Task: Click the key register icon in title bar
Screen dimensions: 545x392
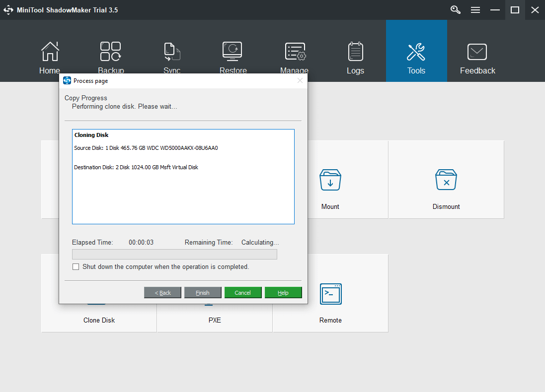Action: pyautogui.click(x=455, y=10)
